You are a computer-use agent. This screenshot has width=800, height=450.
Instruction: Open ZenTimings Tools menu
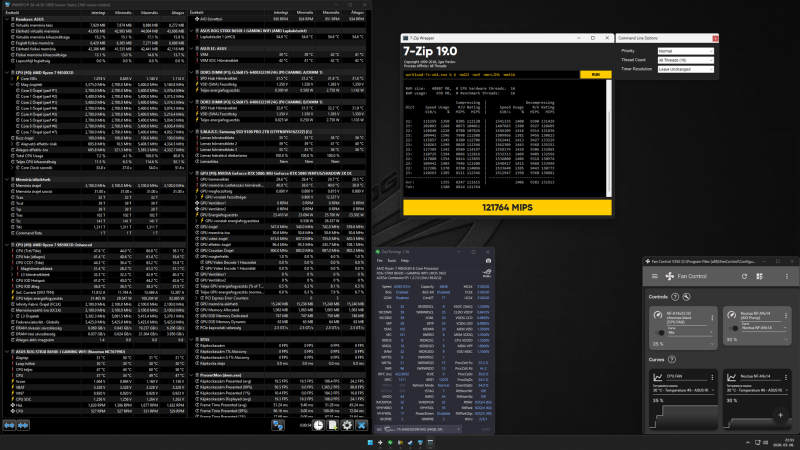click(x=391, y=261)
